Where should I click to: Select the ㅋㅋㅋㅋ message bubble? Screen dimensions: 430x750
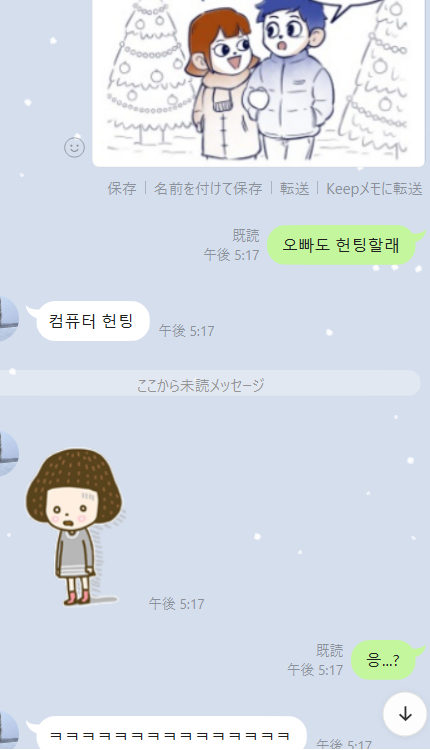click(169, 733)
